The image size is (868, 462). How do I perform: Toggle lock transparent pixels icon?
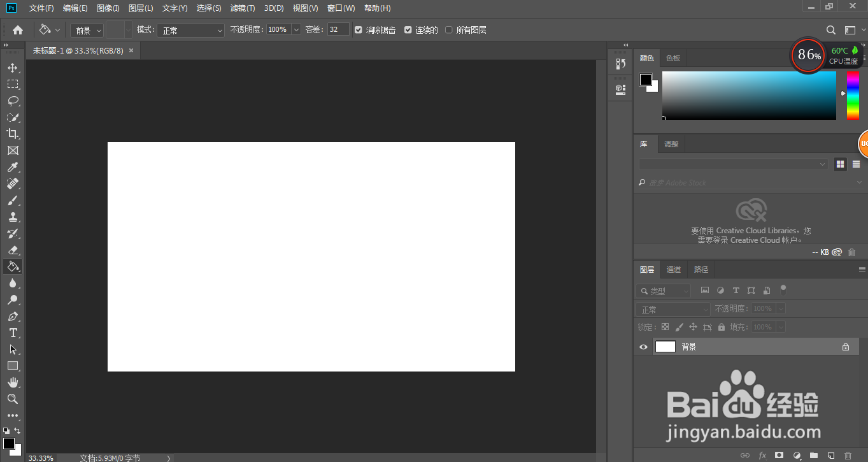665,327
